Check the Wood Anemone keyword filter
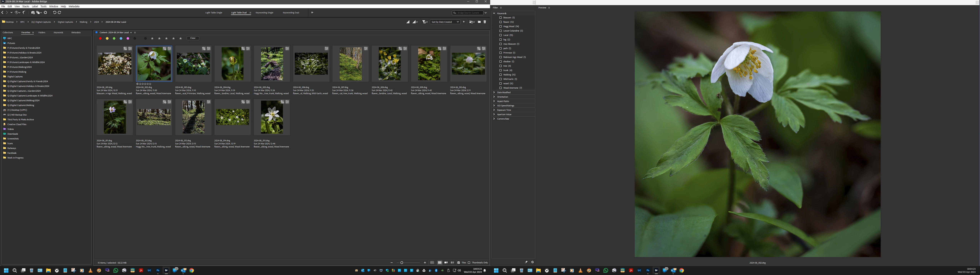The height and width of the screenshot is (275, 980). point(500,88)
